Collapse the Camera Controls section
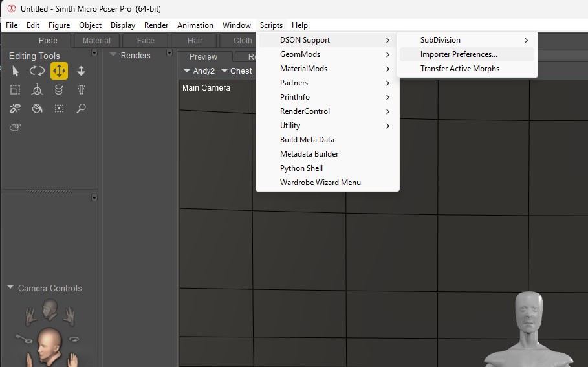Screen dimensions: 588x367 [x=10, y=287]
